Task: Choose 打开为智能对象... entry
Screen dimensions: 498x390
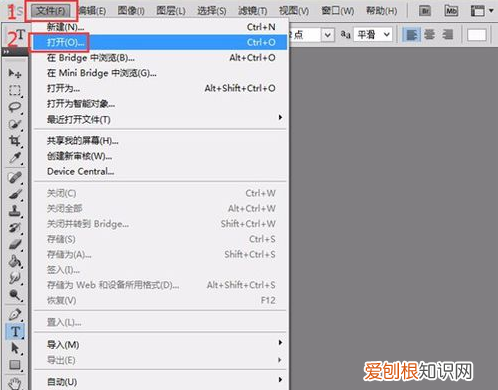Action: click(x=161, y=104)
